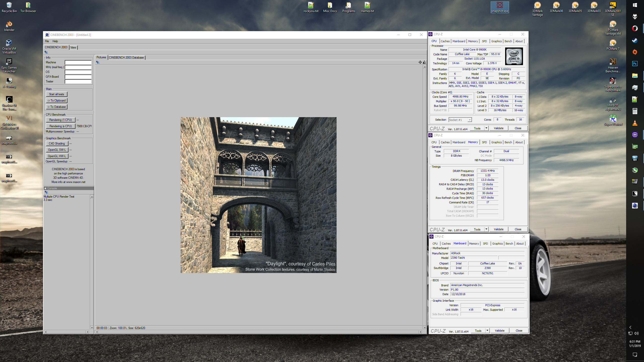Select the SPD tab in Memory CPU-Z window
This screenshot has height=362, width=644.
pos(484,142)
